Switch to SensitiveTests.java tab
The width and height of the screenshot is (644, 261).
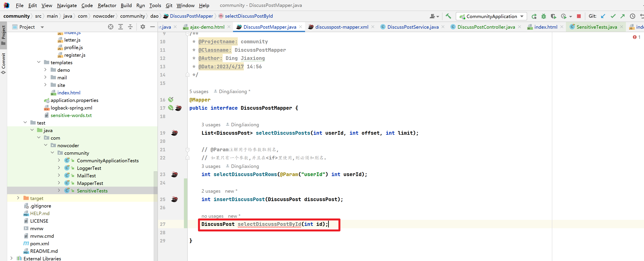coord(597,27)
